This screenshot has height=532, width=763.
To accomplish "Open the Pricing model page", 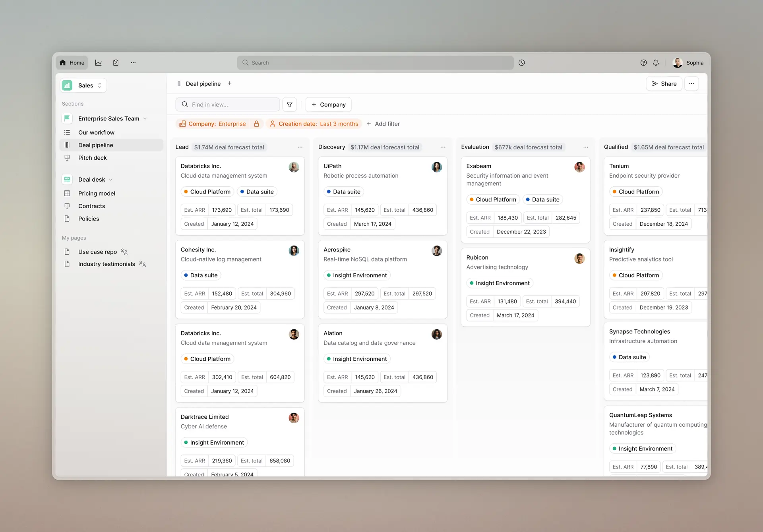I will pyautogui.click(x=97, y=193).
